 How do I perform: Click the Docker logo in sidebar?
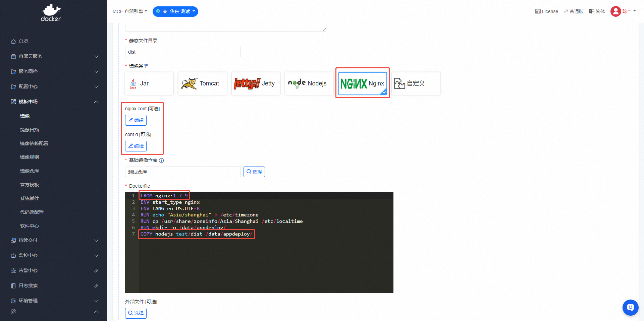click(x=51, y=13)
